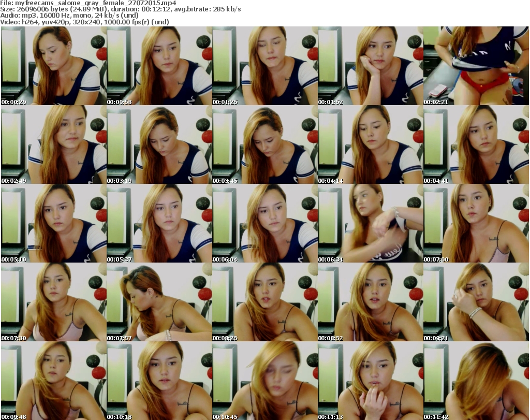530x420 pixels.
Task: Open the thumbnail marked 00:07:00
Action: (476, 223)
